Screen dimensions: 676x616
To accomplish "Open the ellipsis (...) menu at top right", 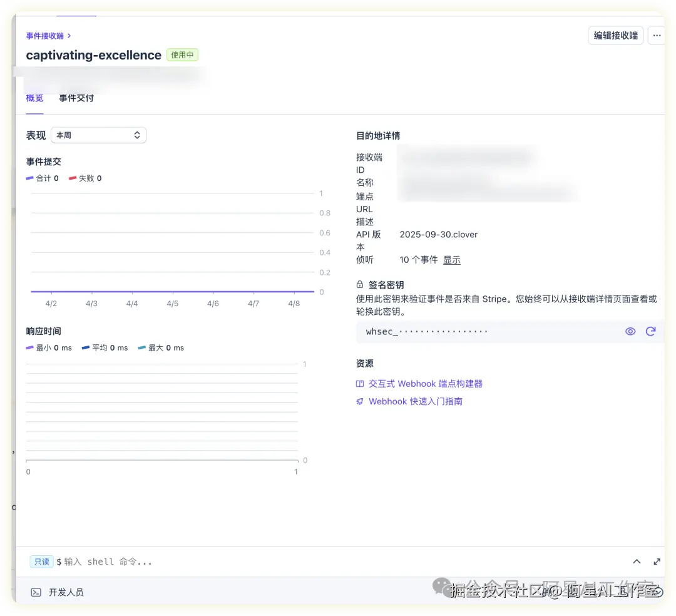I will [656, 36].
